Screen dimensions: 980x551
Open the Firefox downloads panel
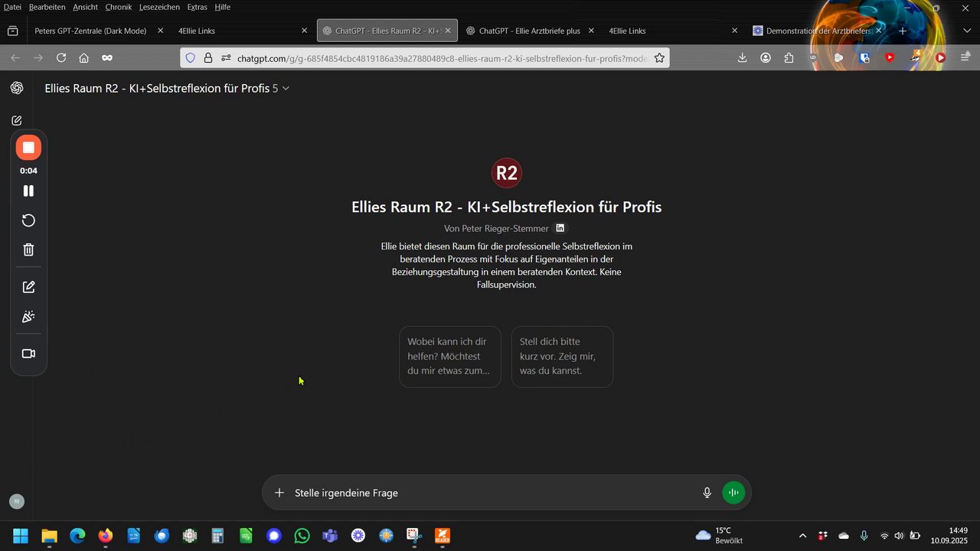click(x=742, y=57)
